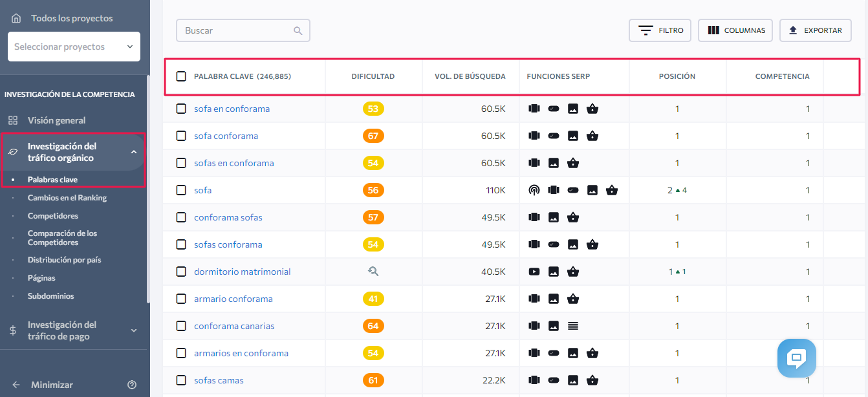Image resolution: width=868 pixels, height=397 pixels.
Task: Check the box for conforama sofas
Action: [x=181, y=217]
